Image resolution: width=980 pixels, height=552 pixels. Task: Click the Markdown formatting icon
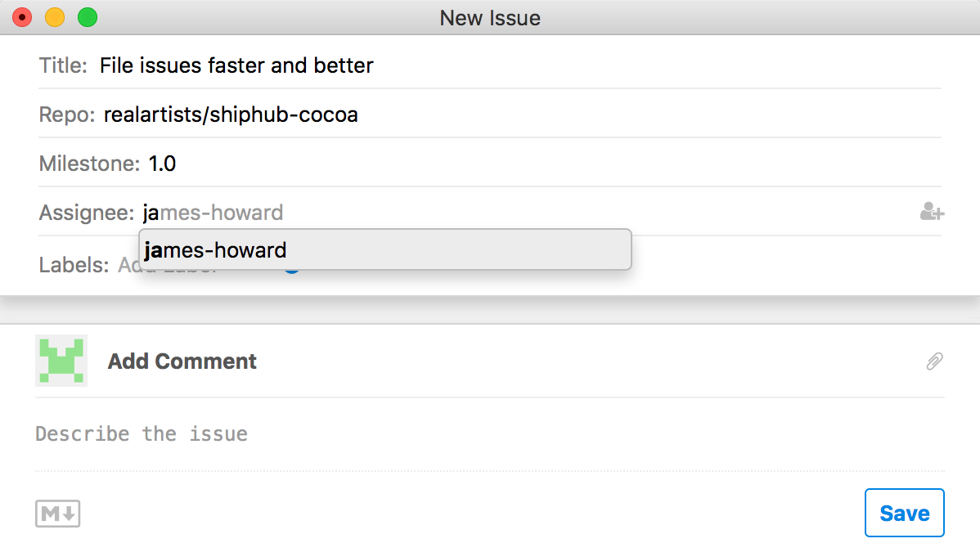coord(57,513)
